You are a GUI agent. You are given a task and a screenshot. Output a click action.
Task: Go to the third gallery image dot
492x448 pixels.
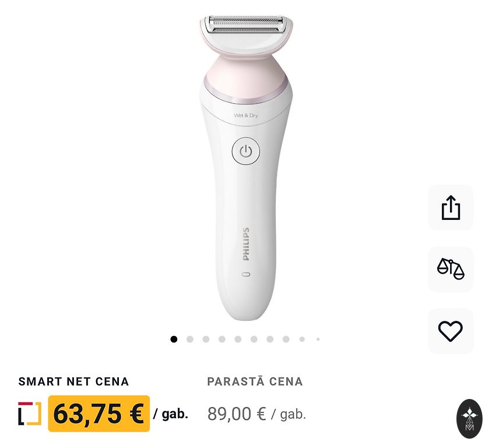[x=206, y=339]
